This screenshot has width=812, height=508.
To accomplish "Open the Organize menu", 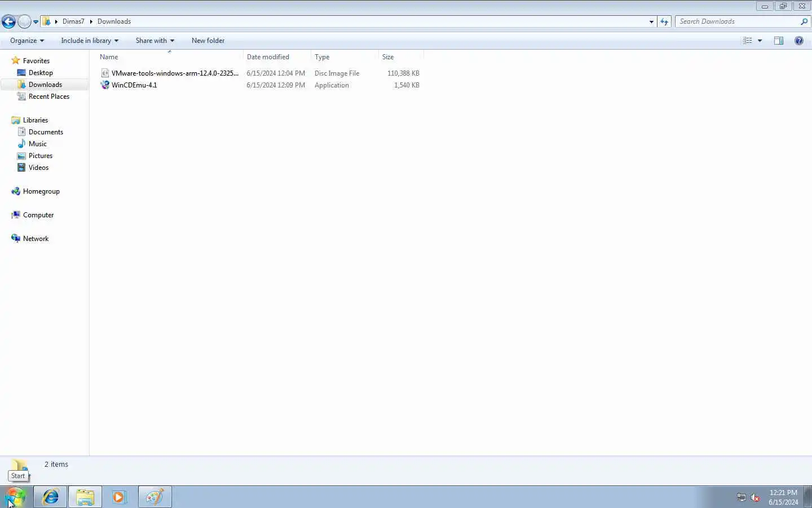I will [27, 41].
